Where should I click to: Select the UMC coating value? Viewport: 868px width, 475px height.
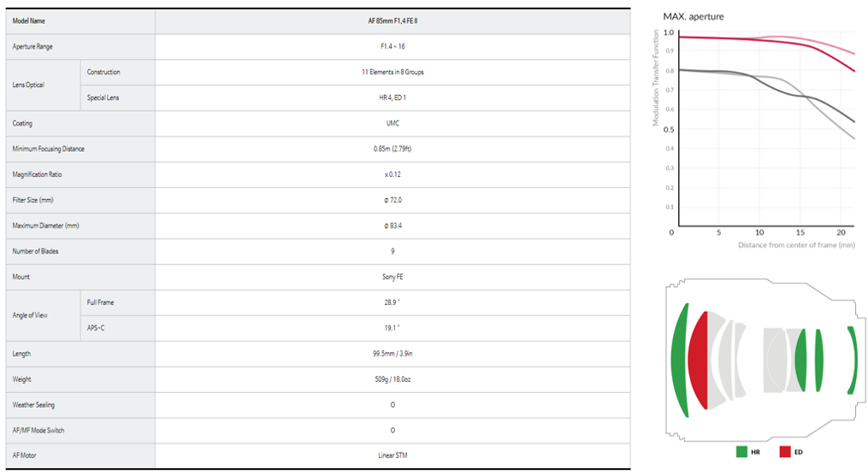click(393, 123)
